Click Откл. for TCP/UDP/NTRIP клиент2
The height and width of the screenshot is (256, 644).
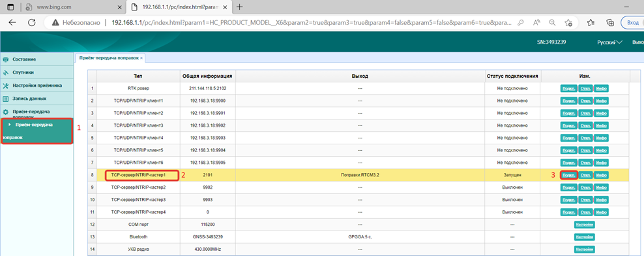[586, 113]
